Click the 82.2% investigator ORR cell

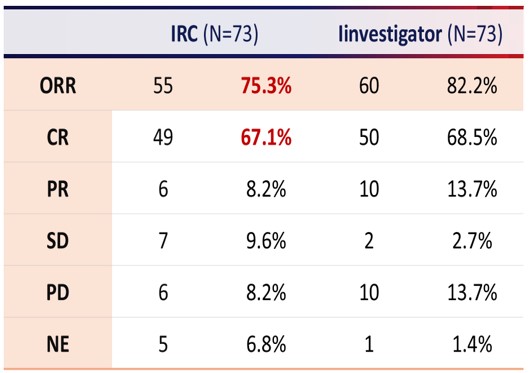coord(472,86)
